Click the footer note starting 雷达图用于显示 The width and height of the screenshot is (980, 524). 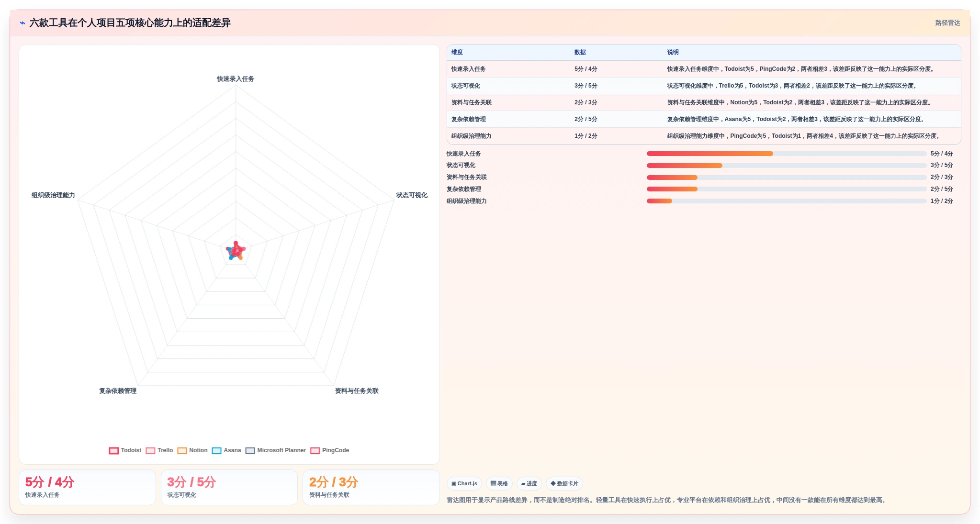(667, 500)
